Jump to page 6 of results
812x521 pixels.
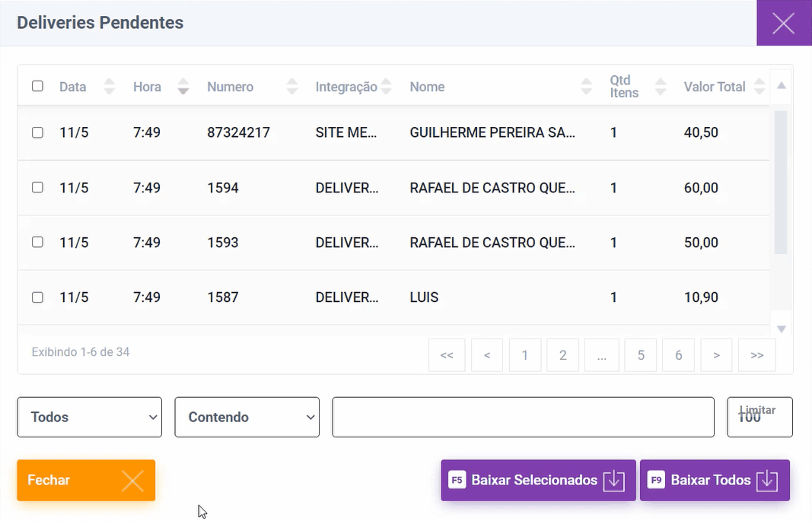(679, 355)
